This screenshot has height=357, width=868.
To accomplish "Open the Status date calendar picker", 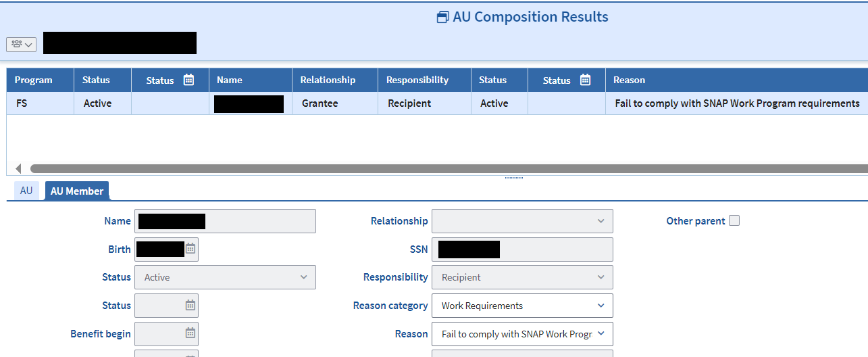I will tap(190, 306).
